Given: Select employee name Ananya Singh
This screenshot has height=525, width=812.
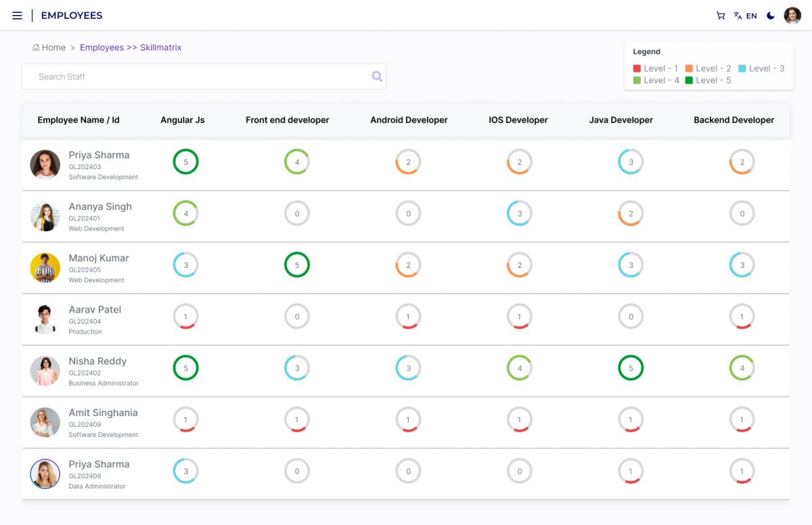Looking at the screenshot, I should pyautogui.click(x=100, y=206).
